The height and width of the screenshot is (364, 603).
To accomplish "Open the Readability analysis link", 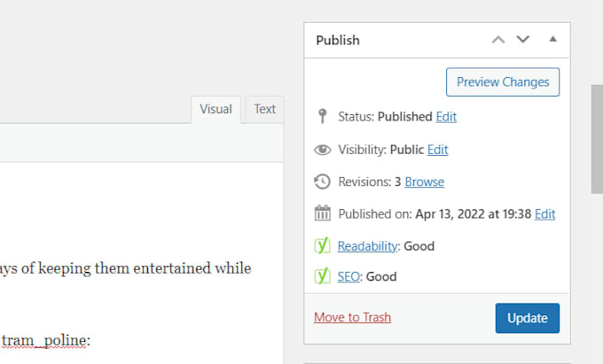I will (367, 246).
